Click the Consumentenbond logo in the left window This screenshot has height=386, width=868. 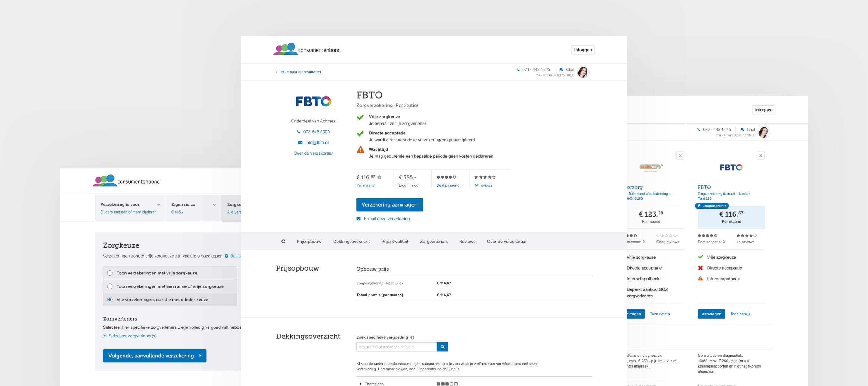pos(126,181)
